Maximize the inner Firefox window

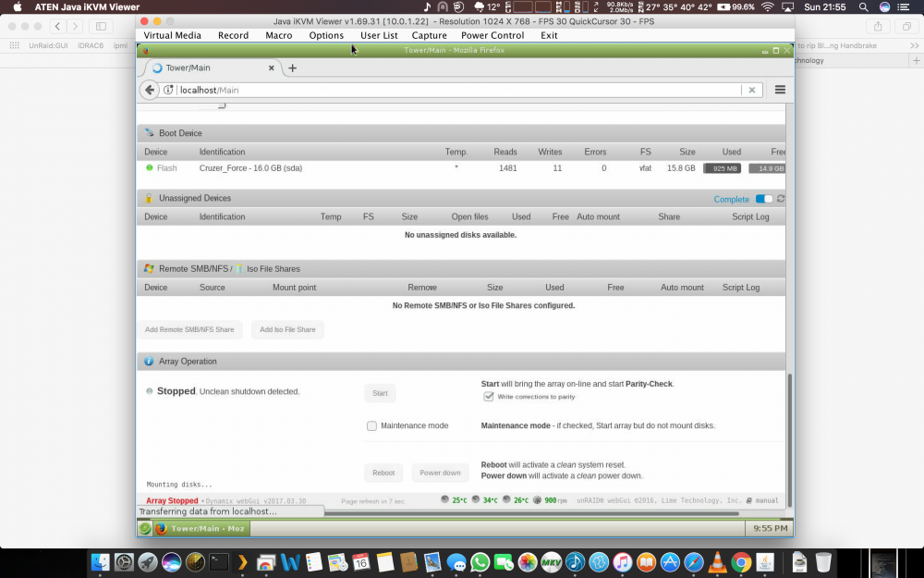coord(775,50)
